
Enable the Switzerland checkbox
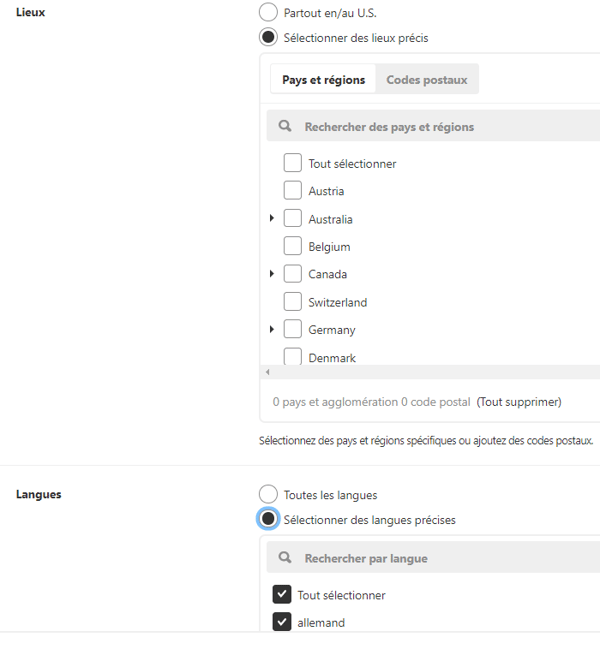pos(293,301)
